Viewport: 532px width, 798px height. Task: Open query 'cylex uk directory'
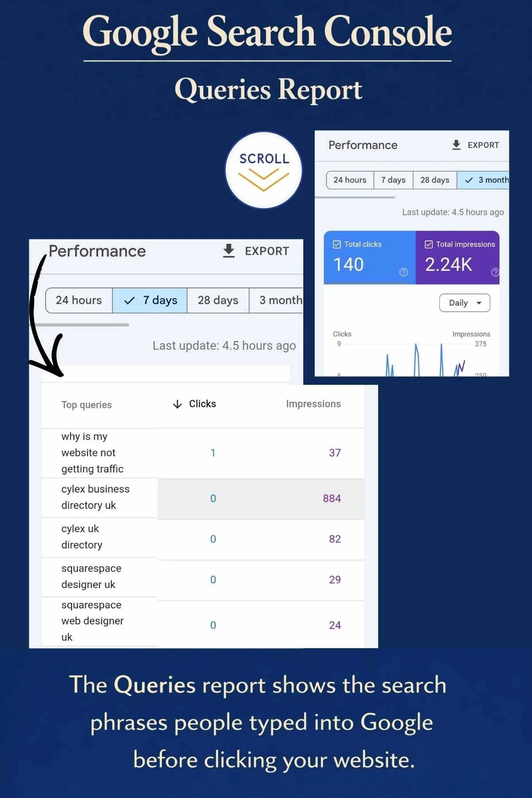click(x=82, y=536)
